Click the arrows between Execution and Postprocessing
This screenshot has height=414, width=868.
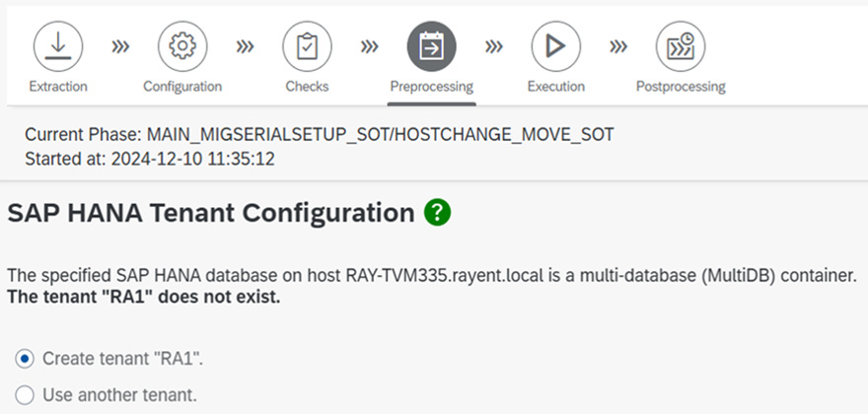[617, 46]
